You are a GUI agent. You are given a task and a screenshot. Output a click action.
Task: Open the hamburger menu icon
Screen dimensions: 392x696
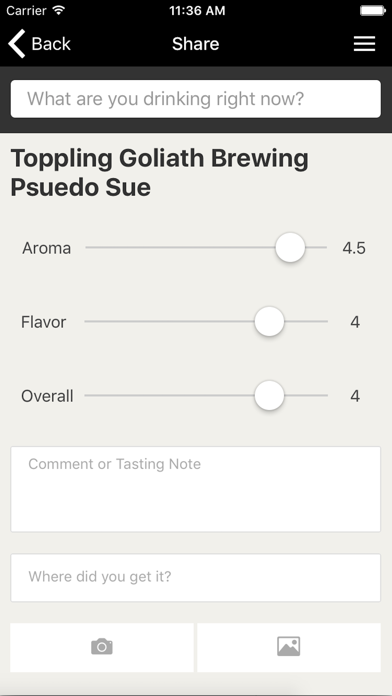[x=364, y=44]
